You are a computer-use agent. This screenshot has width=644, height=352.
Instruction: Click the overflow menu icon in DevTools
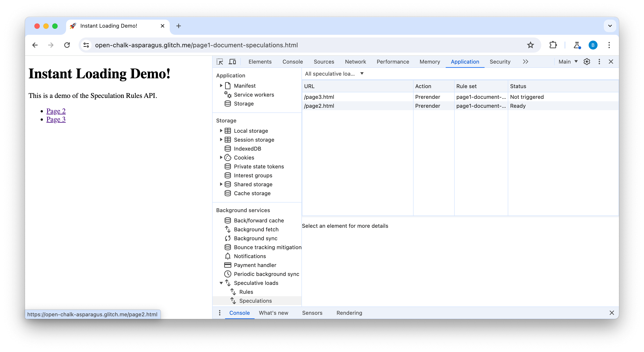click(x=598, y=62)
